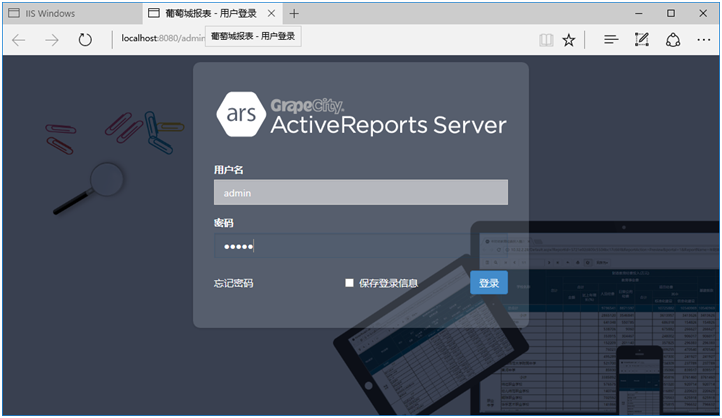Click the ars hexagon logo

(241, 114)
